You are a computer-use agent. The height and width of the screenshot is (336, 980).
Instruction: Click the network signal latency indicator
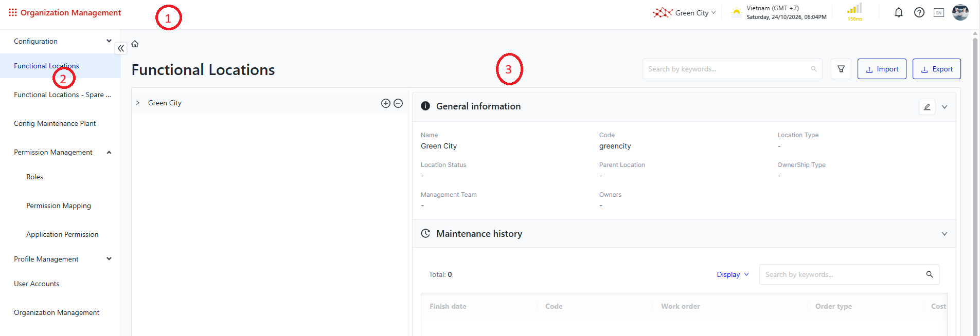point(855,12)
